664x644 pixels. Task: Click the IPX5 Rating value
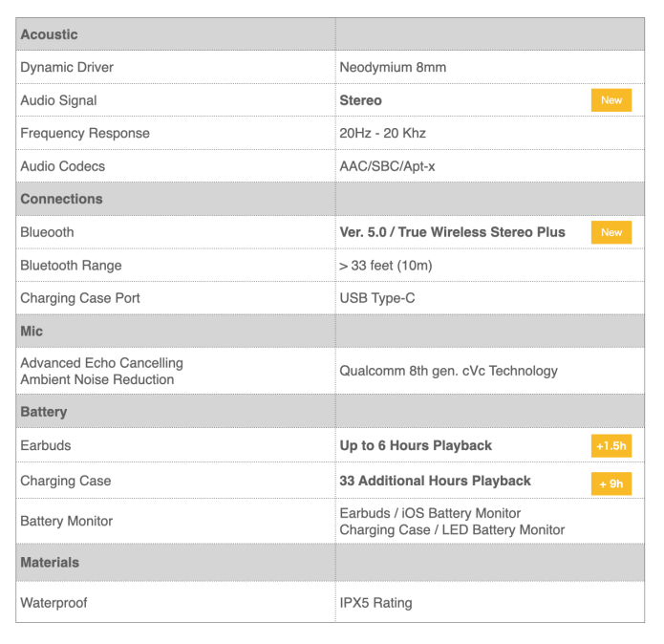[375, 603]
